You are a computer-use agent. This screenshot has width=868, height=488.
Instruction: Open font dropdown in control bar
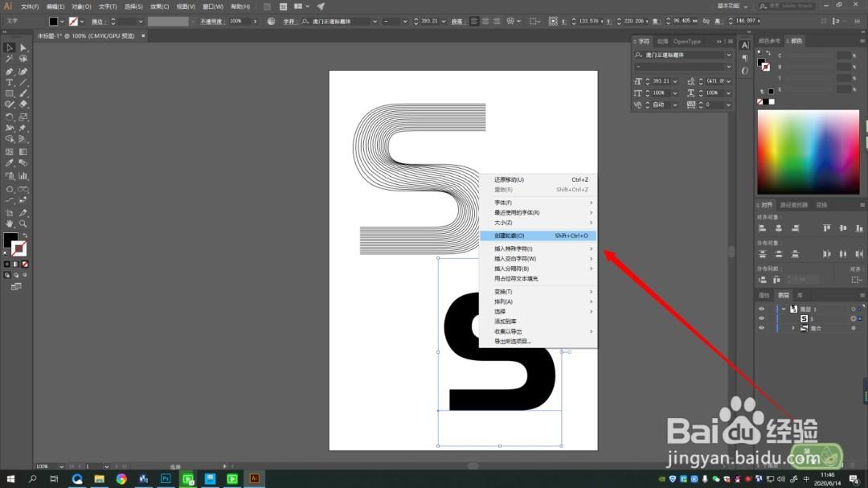click(375, 22)
